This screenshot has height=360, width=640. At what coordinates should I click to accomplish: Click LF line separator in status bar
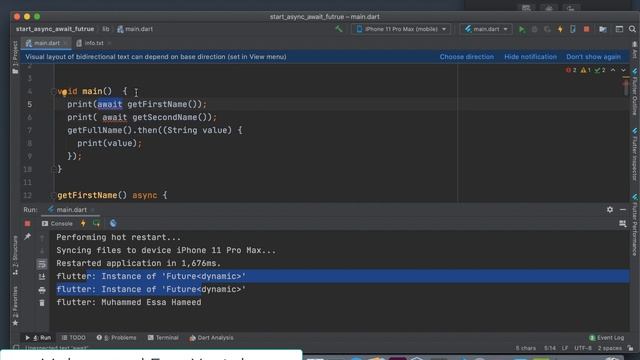click(x=565, y=348)
